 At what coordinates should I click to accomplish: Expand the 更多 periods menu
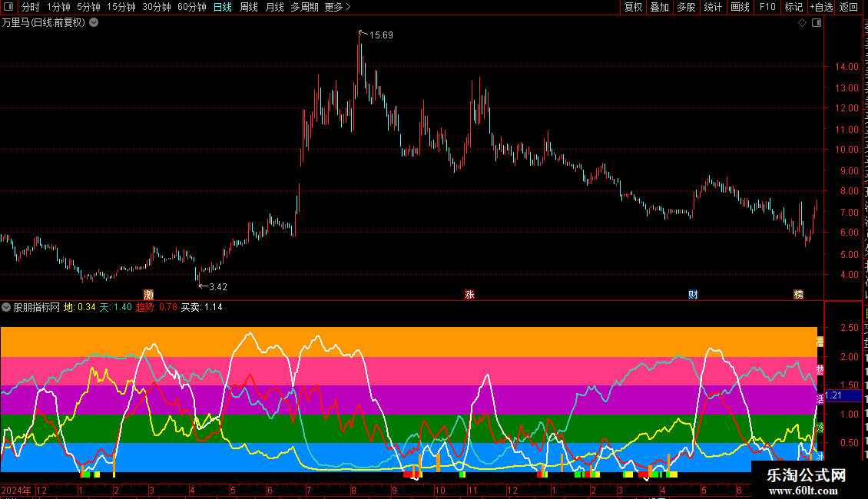[x=338, y=7]
